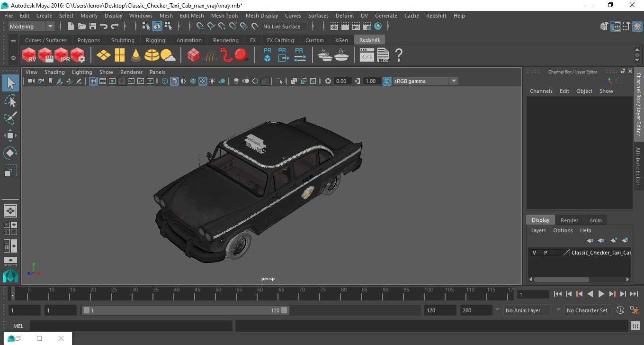Screen dimensions: 644x345
Task: Click the gamma 1.00 value field
Action: tap(371, 81)
